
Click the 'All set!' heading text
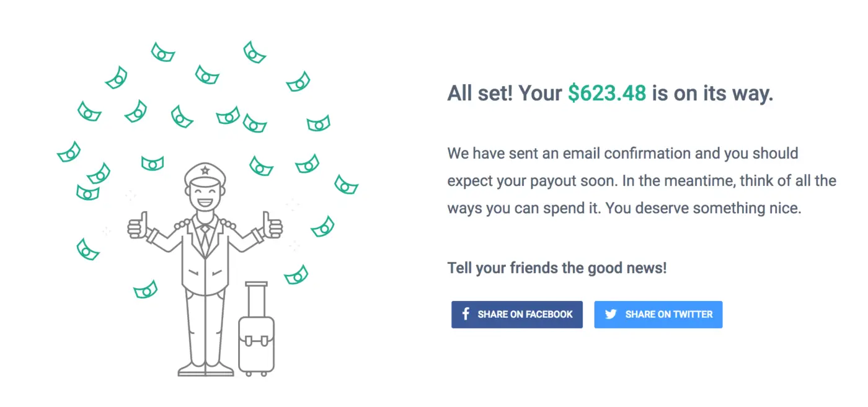tap(480, 94)
